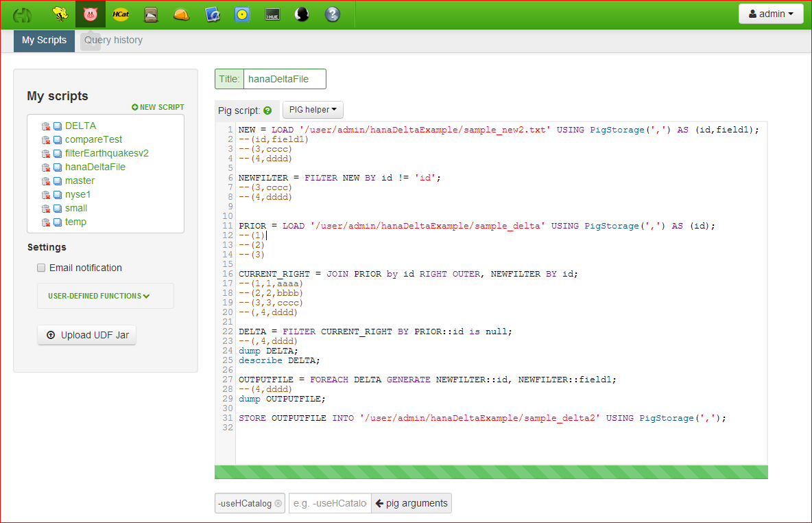The width and height of the screenshot is (812, 523).
Task: Click the Pig app icon in the top bar
Action: tap(90, 14)
